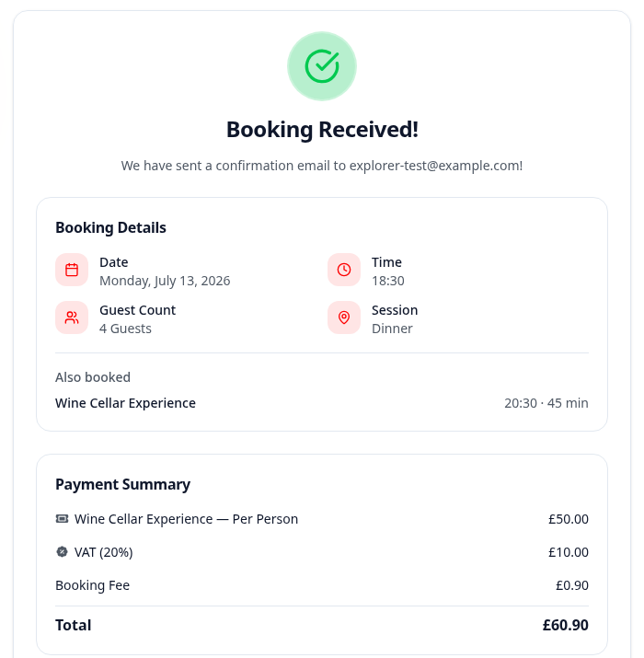Image resolution: width=644 pixels, height=658 pixels.
Task: Click the £60.90 total amount
Action: click(x=566, y=625)
